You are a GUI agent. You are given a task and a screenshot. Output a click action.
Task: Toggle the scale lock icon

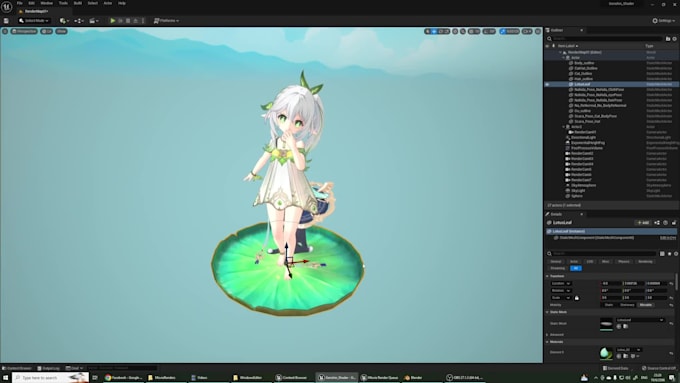pyautogui.click(x=577, y=298)
